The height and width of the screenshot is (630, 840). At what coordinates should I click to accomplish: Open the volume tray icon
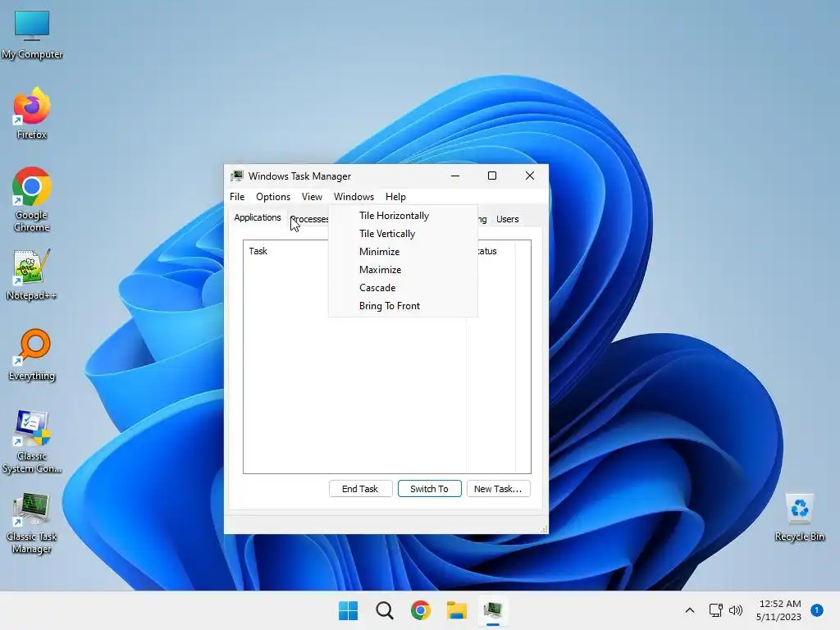point(736,610)
